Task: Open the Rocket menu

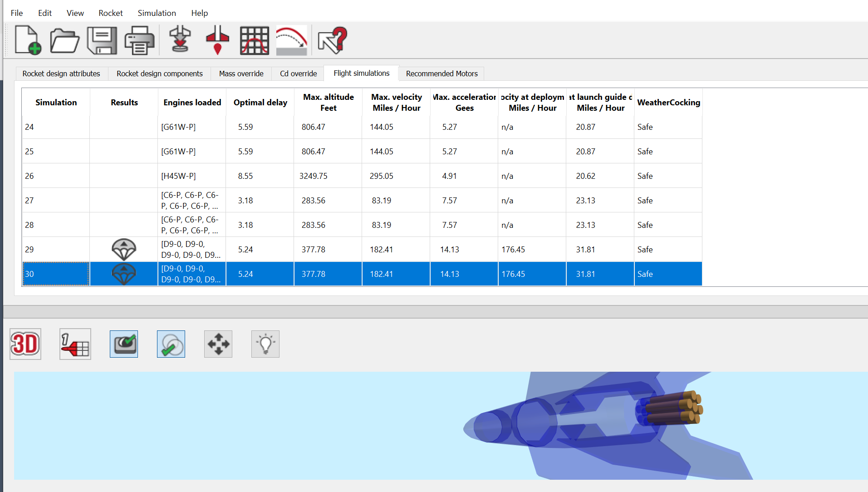Action: (x=111, y=13)
